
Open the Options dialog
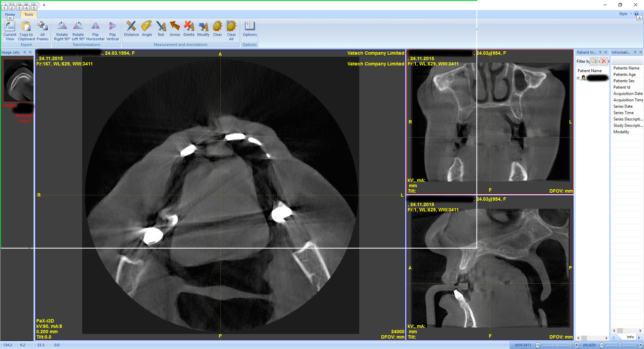click(x=250, y=29)
